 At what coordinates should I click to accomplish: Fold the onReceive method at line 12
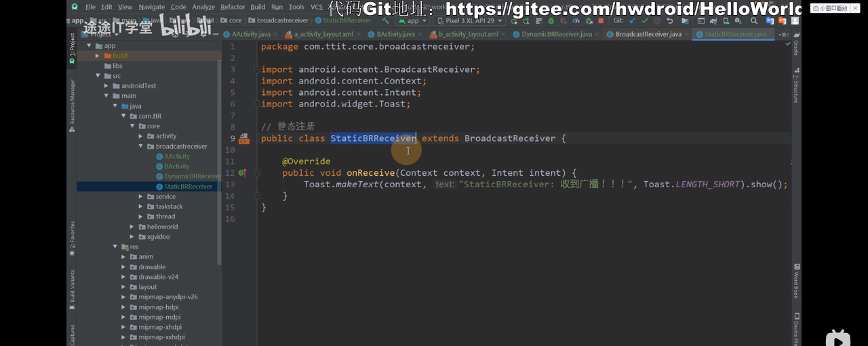coord(256,173)
